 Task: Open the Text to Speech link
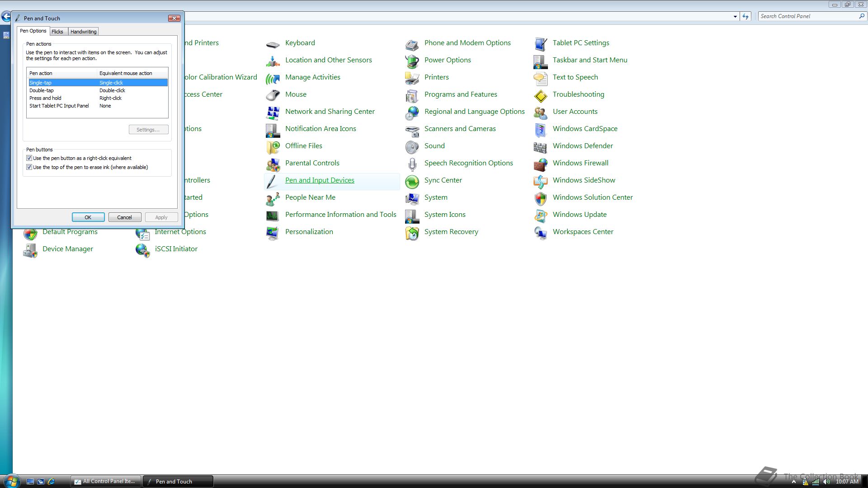tap(576, 77)
